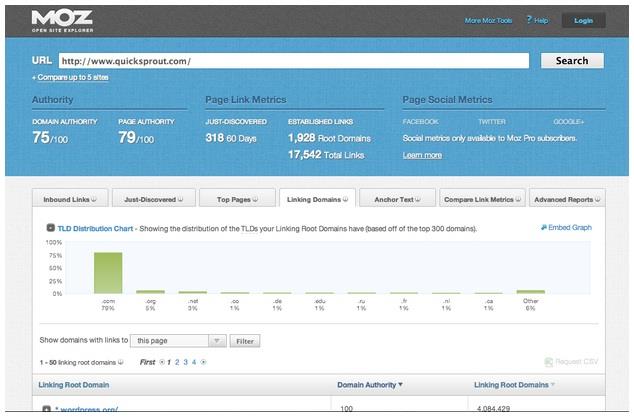
Task: Open the 'this page' dropdown
Action: (x=178, y=341)
